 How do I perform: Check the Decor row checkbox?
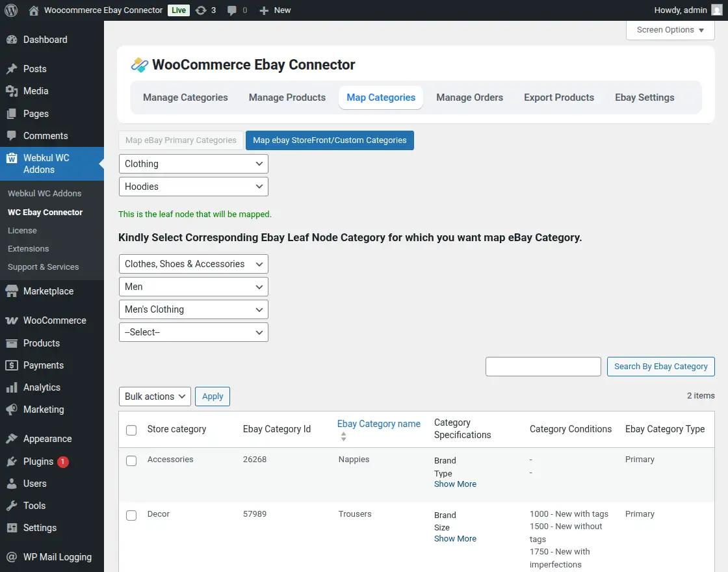pyautogui.click(x=131, y=515)
